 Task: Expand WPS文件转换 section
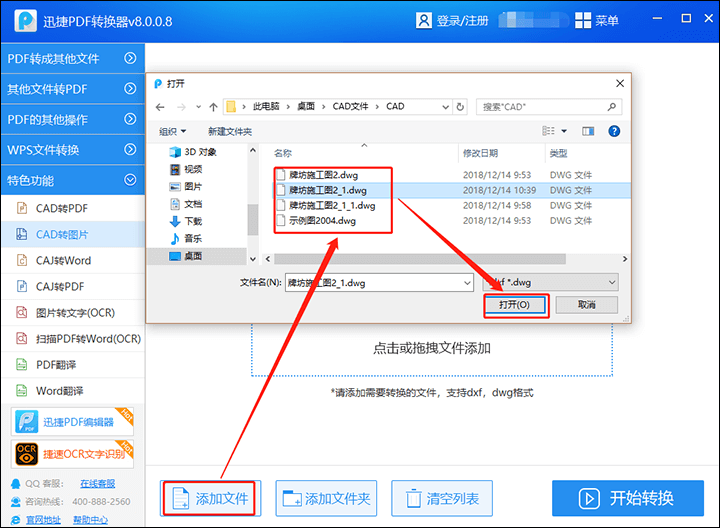pos(73,150)
